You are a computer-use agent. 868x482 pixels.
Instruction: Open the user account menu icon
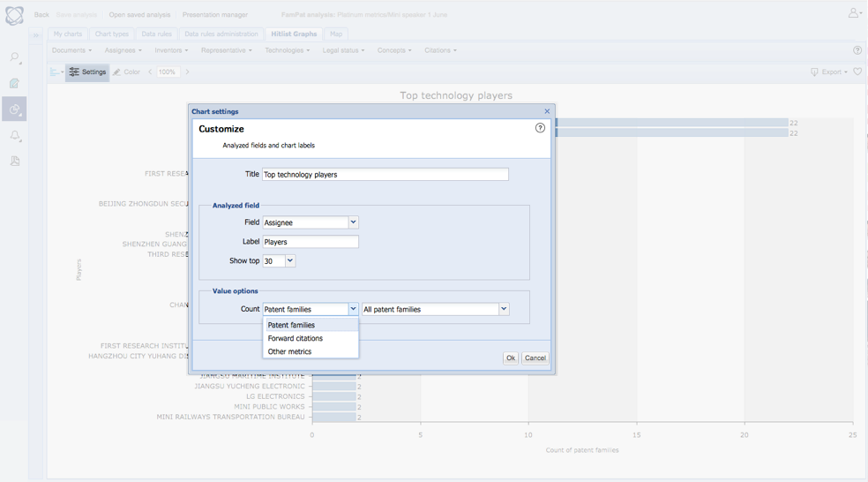(x=854, y=13)
